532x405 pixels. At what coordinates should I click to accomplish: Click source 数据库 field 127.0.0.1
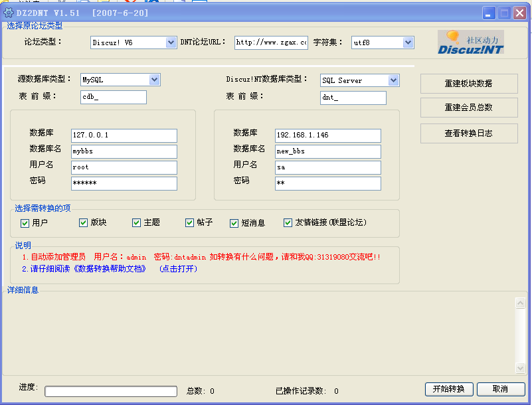point(124,135)
